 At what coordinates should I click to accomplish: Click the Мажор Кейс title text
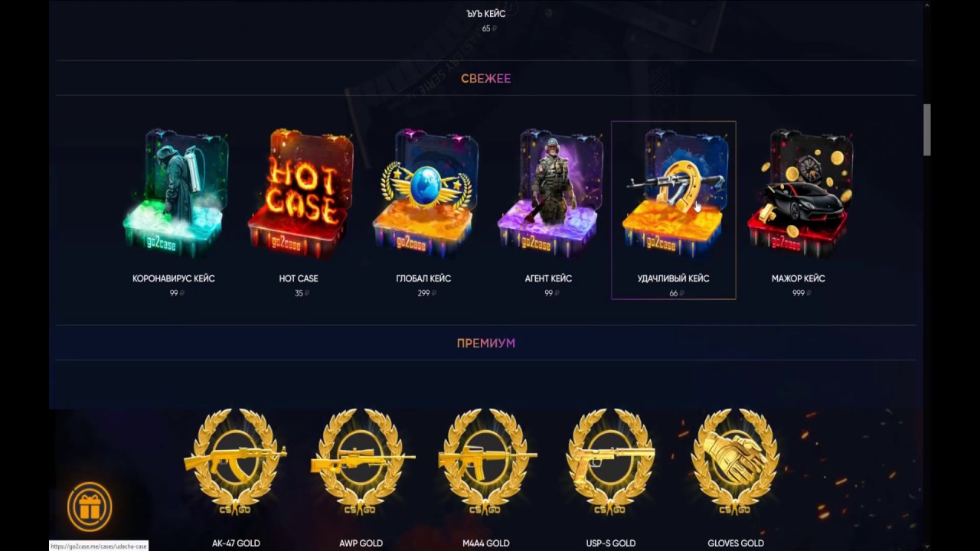point(799,279)
